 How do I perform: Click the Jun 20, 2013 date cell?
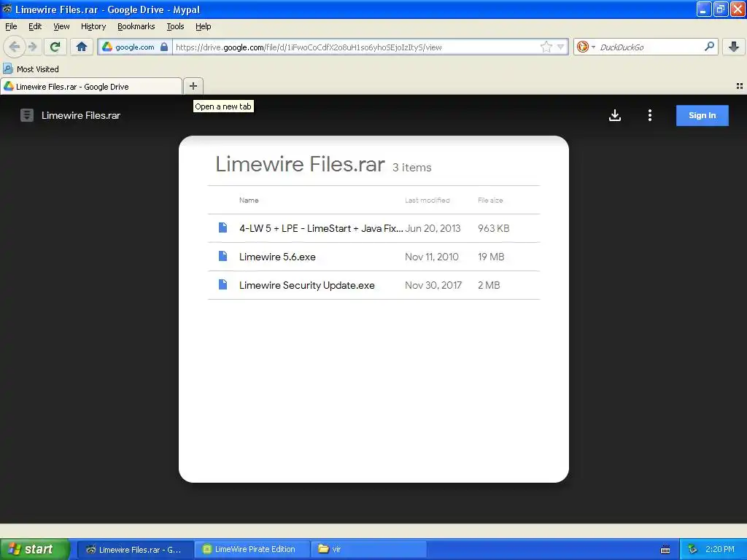(x=433, y=228)
